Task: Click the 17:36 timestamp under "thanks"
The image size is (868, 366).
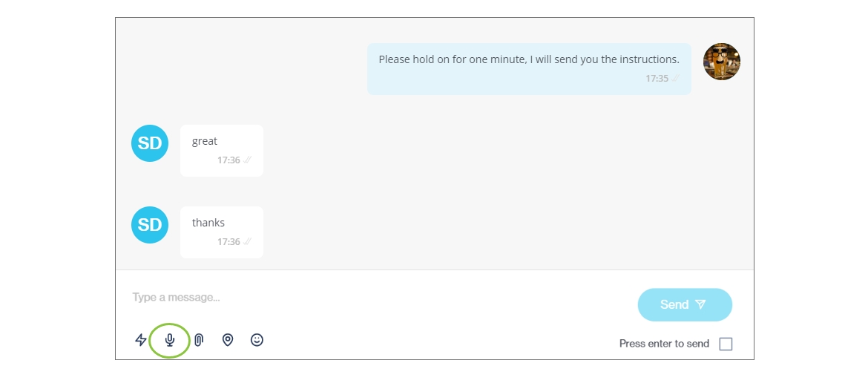Action: pos(228,242)
